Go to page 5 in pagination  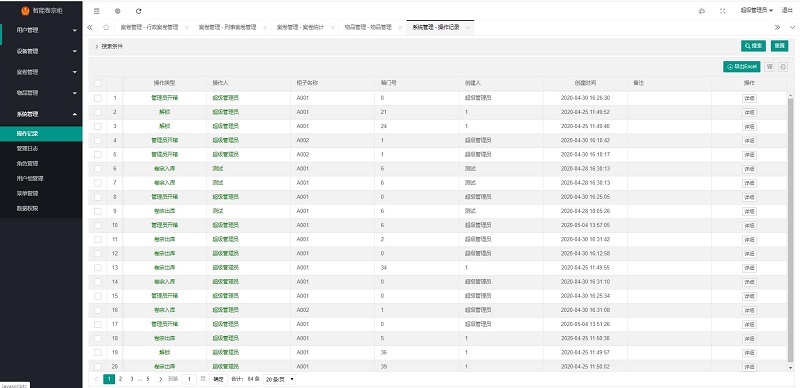(148, 379)
